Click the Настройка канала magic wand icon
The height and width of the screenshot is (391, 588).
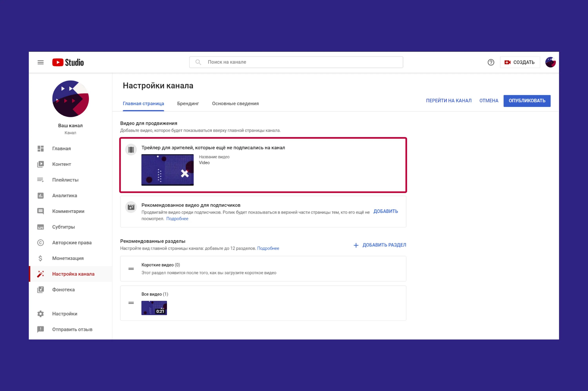click(41, 274)
